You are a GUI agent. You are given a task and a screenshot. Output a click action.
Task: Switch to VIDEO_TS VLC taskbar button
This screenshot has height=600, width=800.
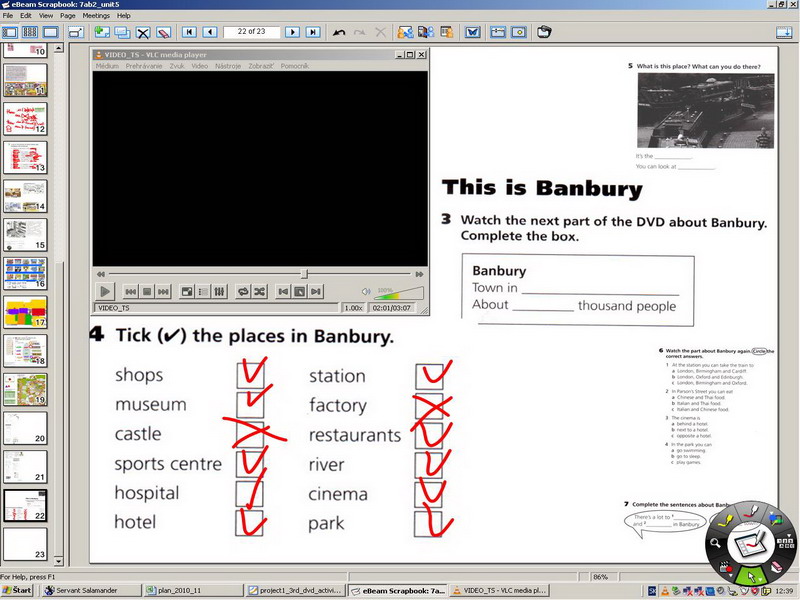499,590
